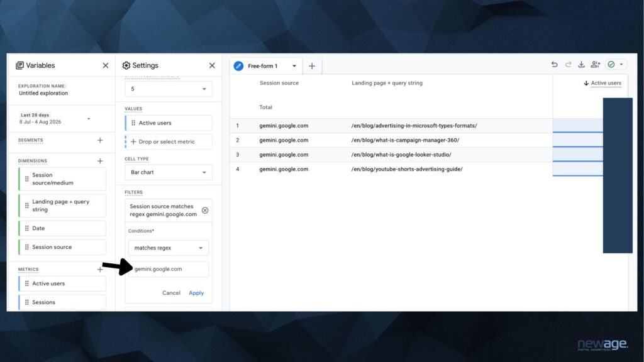Click the Total row label
Image resolution: width=644 pixels, height=362 pixels.
tap(265, 107)
